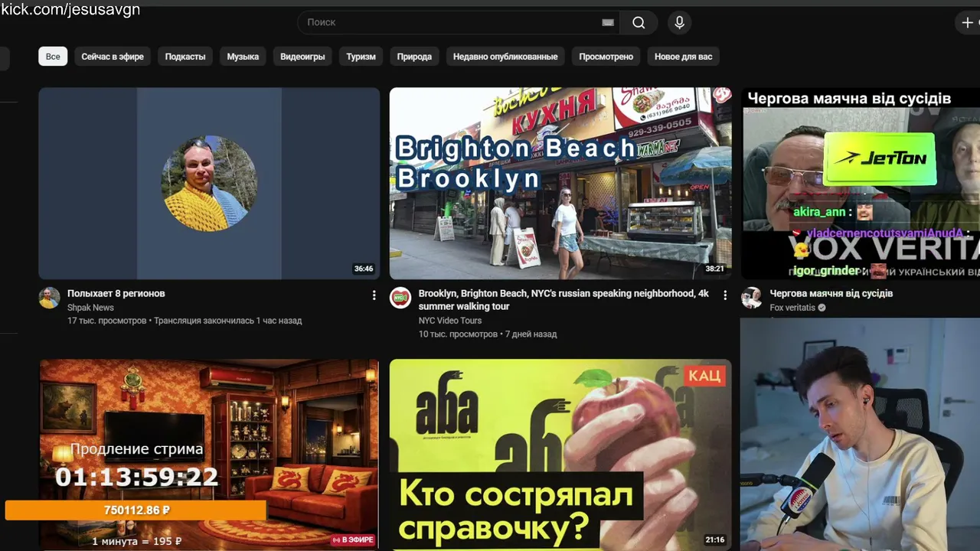Click the В ЭФИРЕ live badge
The width and height of the screenshot is (980, 551).
tap(353, 540)
